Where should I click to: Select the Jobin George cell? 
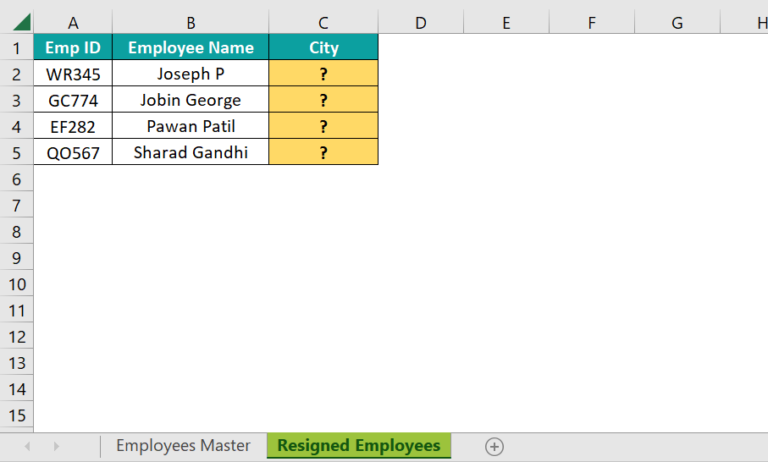(x=191, y=100)
